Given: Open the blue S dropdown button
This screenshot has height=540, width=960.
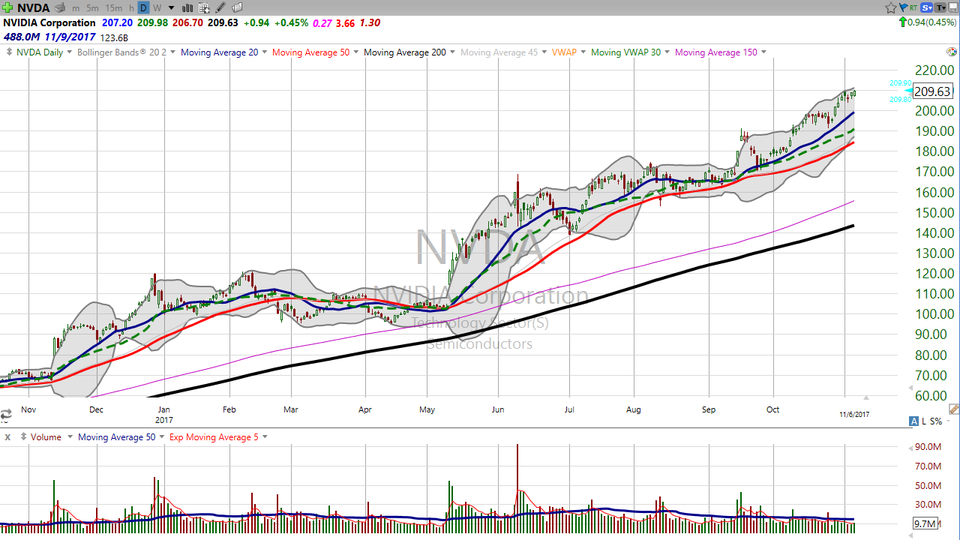Looking at the screenshot, I should coord(927,8).
